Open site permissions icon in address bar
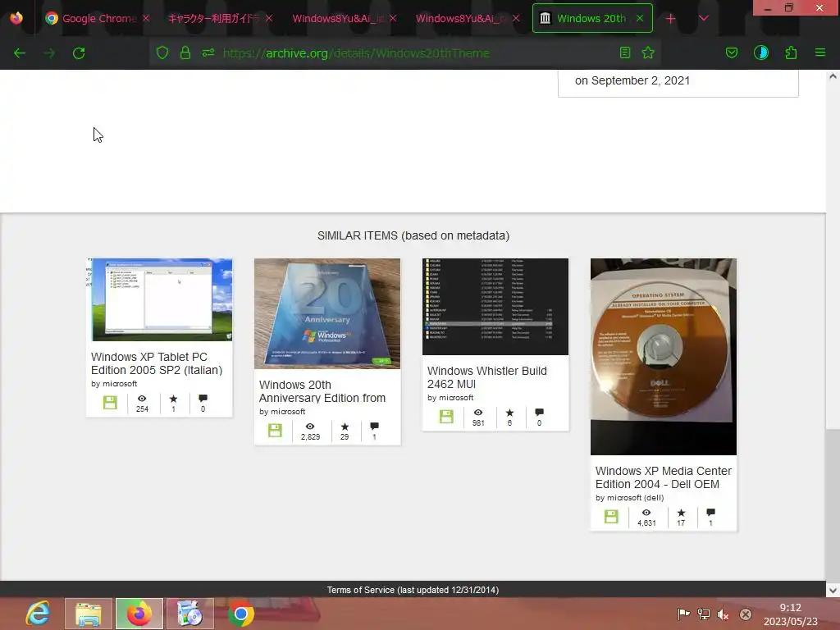The image size is (840, 630). click(208, 52)
